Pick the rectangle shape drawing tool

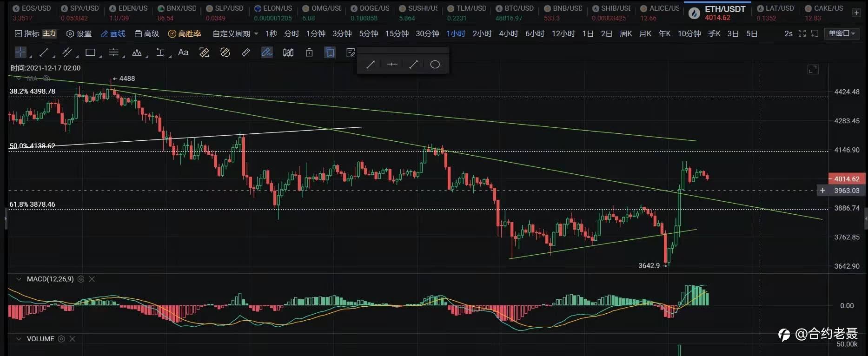tap(91, 53)
